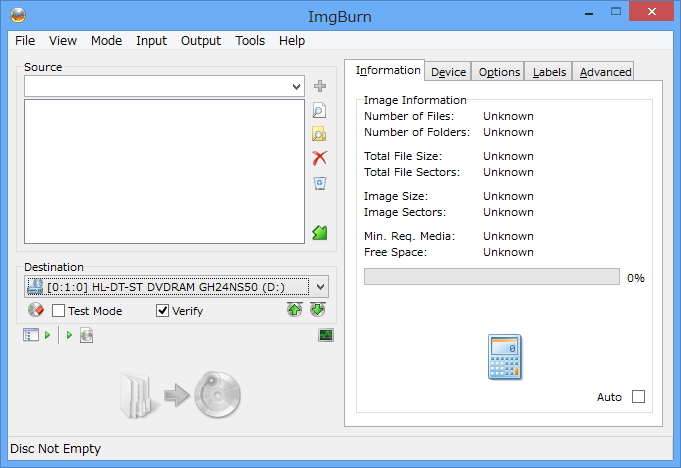681x468 pixels.
Task: Switch to the Options tab
Action: click(x=499, y=72)
